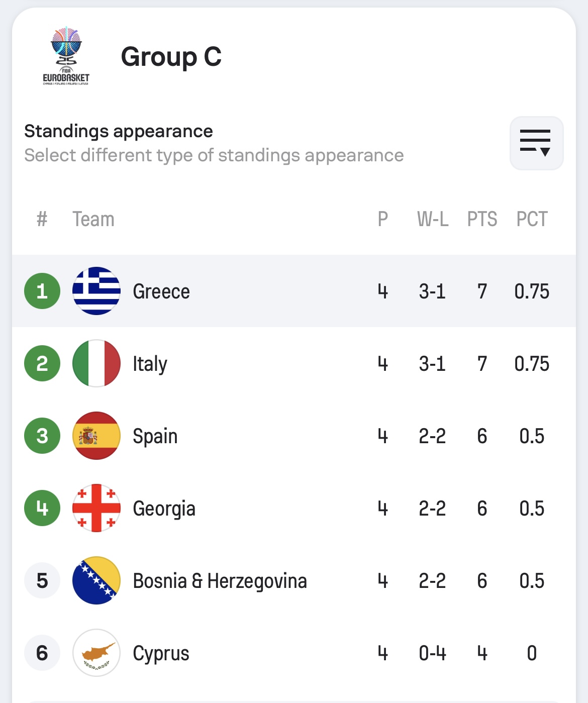Select the Spain team name
The image size is (588, 703).
point(155,437)
